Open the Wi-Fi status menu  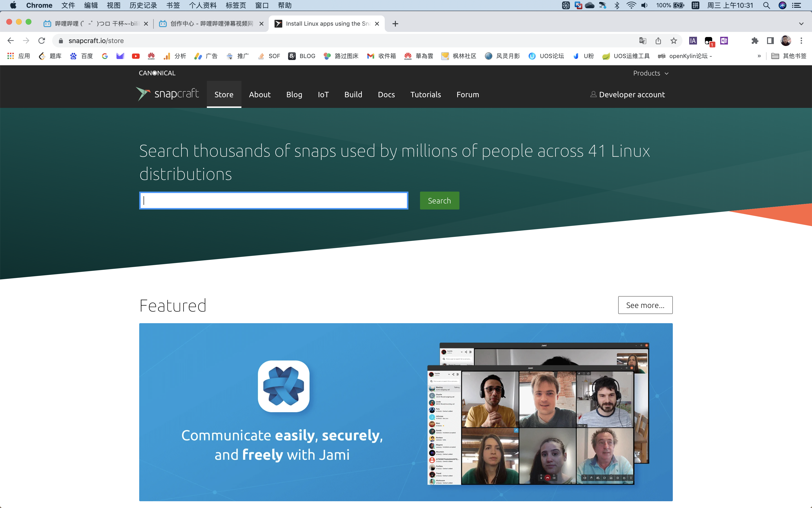[x=631, y=5]
